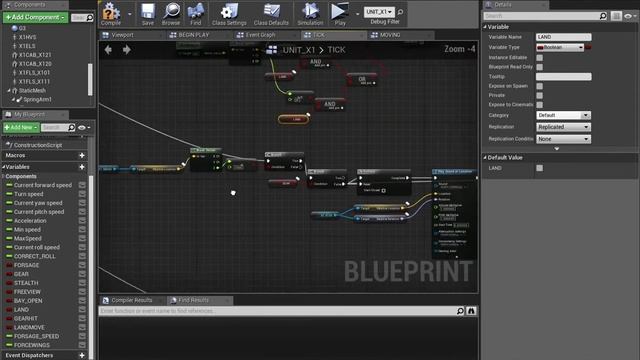This screenshot has height=360, width=640.
Task: Toggle Blueprint Read Only checkbox
Action: [540, 67]
